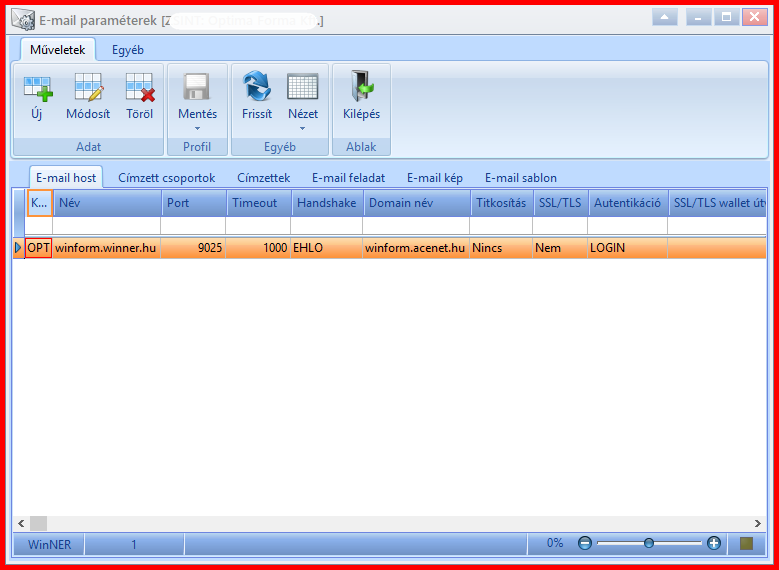
Task: Click the Kilépés exit door icon
Action: coord(361,86)
